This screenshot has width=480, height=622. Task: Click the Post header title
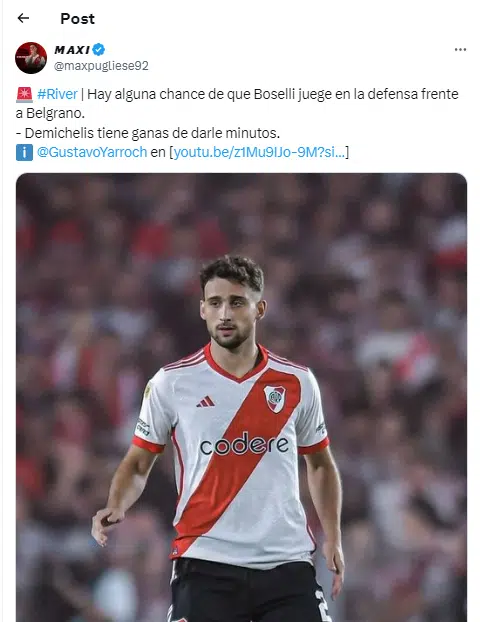tap(77, 19)
